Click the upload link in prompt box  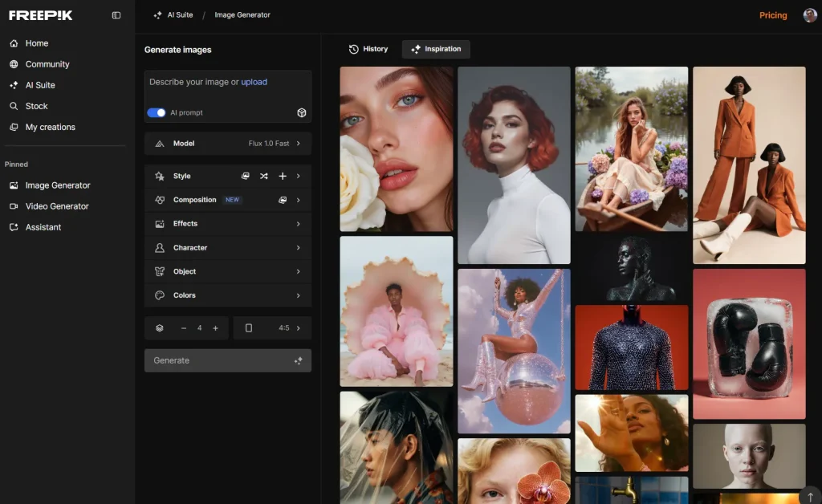(254, 82)
